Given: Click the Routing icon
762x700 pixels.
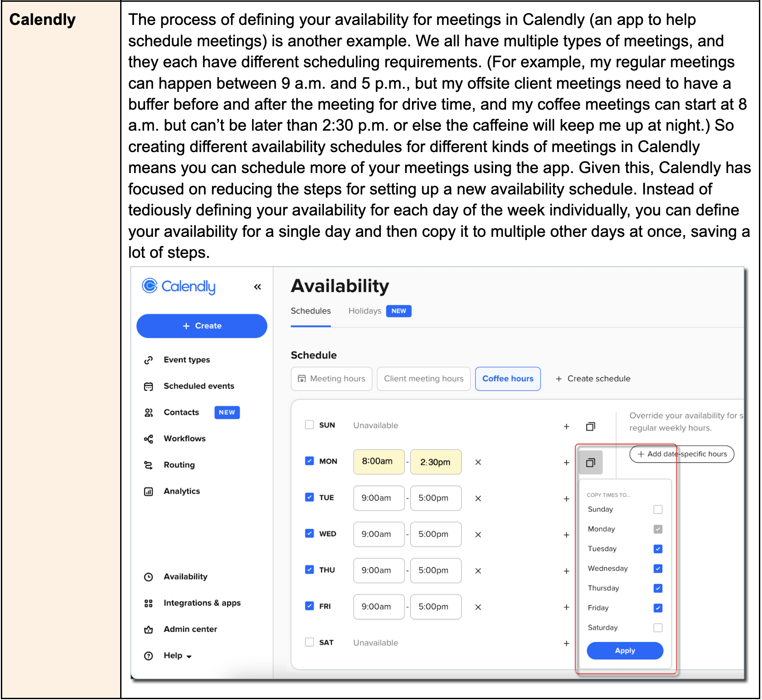Looking at the screenshot, I should pyautogui.click(x=149, y=465).
